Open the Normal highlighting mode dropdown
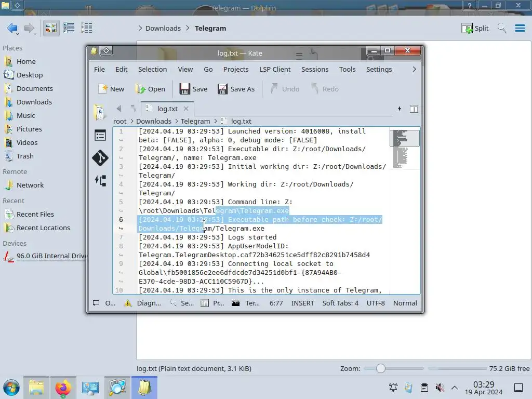Viewport: 532px width, 399px height. click(x=405, y=303)
